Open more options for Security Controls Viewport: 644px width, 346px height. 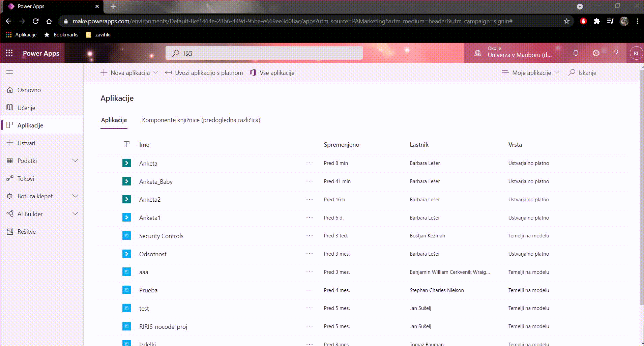310,236
